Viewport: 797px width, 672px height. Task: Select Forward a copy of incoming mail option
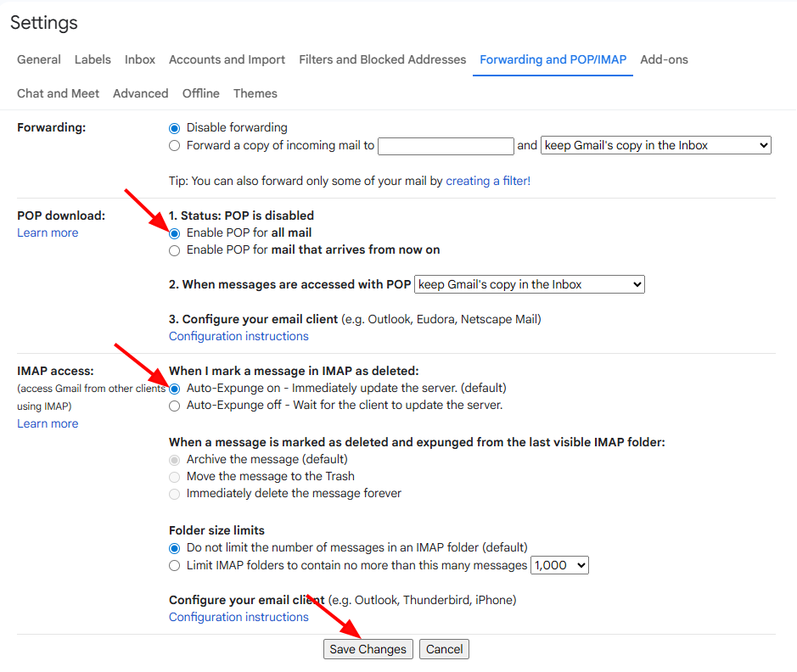175,146
